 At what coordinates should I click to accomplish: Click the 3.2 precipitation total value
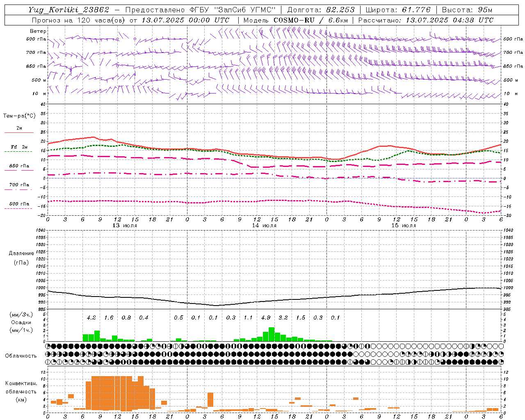[283, 317]
